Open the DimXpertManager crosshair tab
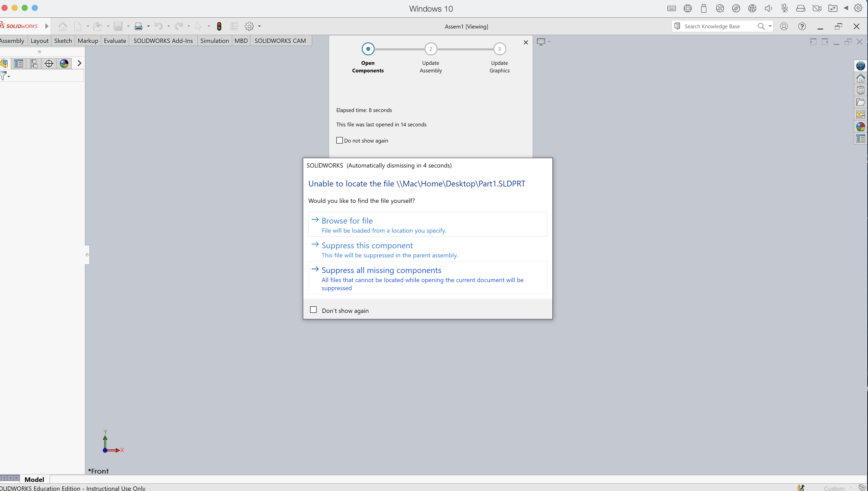 pyautogui.click(x=49, y=63)
